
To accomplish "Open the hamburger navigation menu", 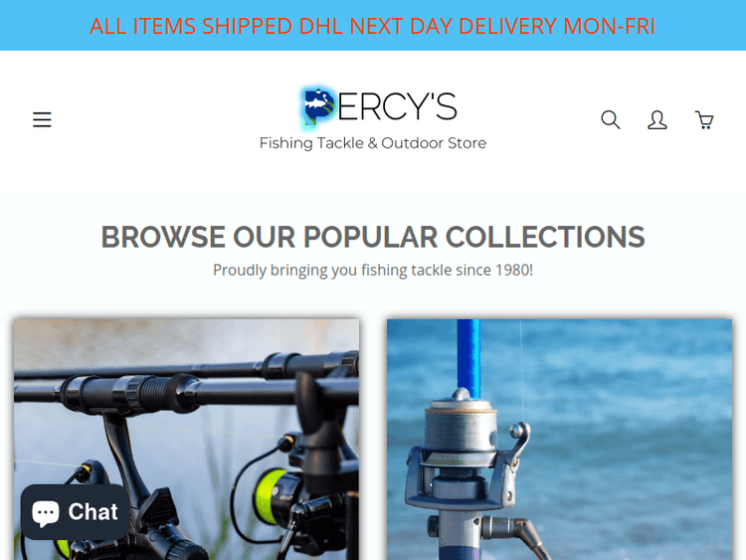I will (x=42, y=119).
